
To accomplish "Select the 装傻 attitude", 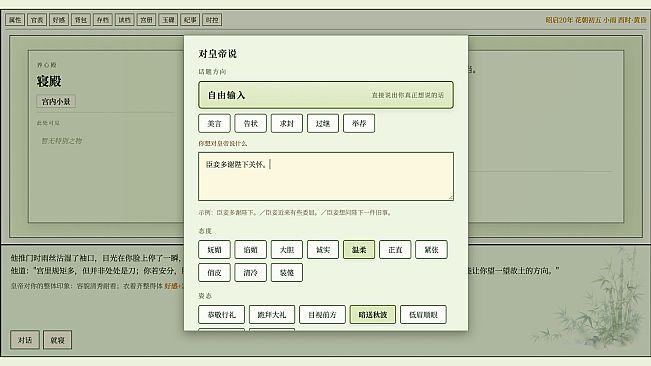I will [x=286, y=273].
